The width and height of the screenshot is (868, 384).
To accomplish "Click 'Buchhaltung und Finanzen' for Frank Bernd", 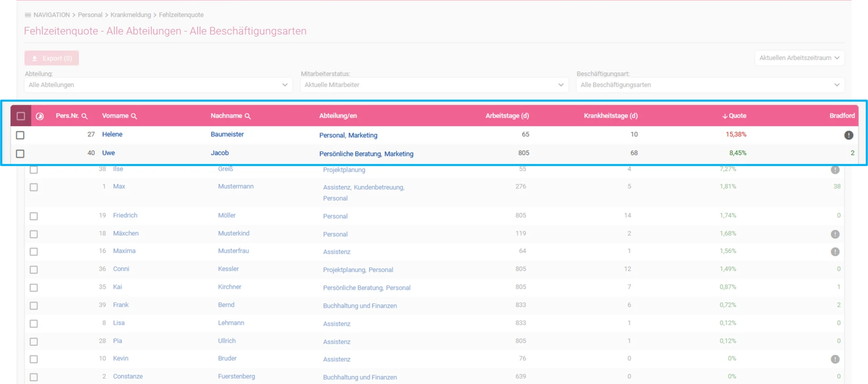I will coord(360,306).
